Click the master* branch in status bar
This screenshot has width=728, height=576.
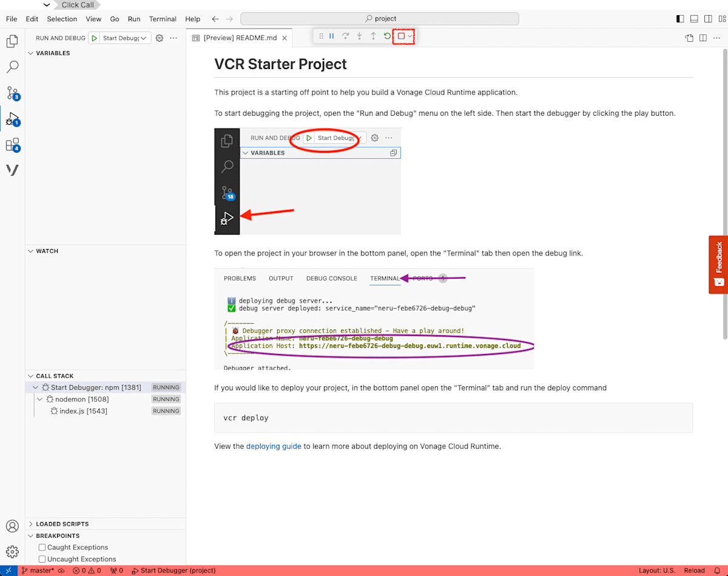point(38,571)
